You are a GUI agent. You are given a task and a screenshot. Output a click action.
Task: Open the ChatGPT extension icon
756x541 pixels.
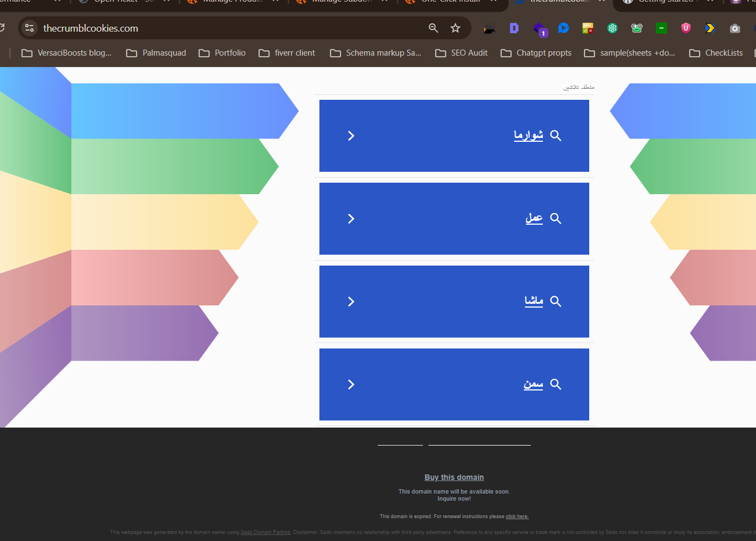pos(612,28)
